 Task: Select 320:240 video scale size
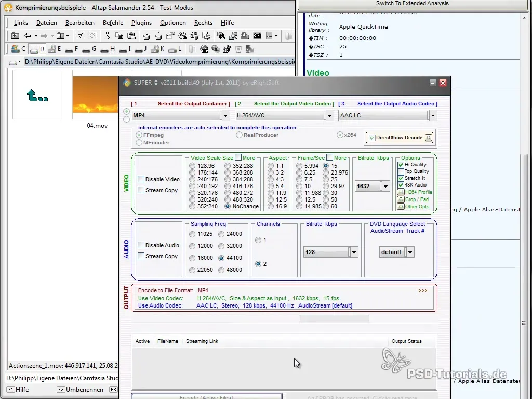tap(192, 199)
